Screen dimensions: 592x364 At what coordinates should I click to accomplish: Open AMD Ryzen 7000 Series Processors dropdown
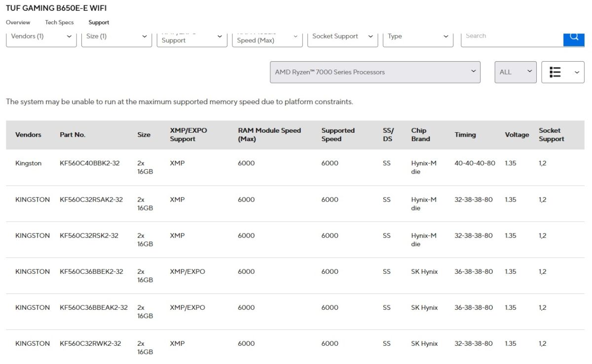tap(375, 72)
